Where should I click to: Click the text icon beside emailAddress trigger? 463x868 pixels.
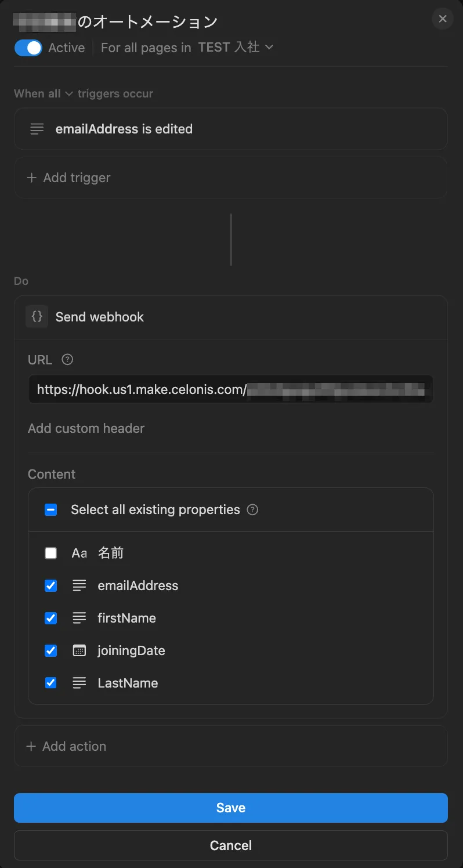tap(37, 129)
